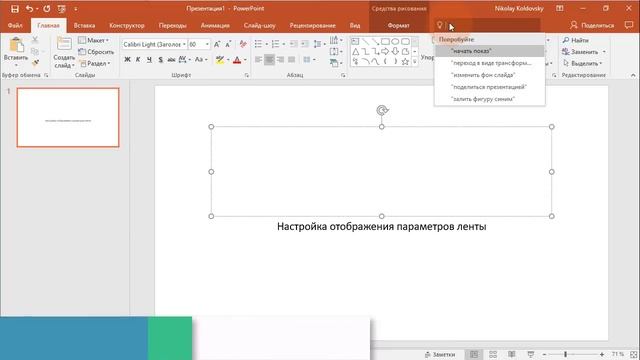The height and width of the screenshot is (360, 640).
Task: Toggle text shadow (S)
Action: [x=160, y=60]
